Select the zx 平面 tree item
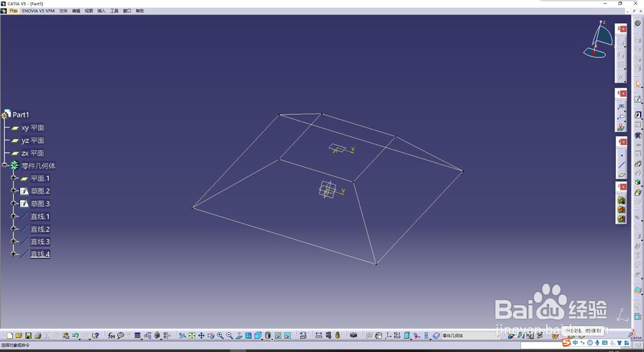The height and width of the screenshot is (352, 644). point(33,153)
